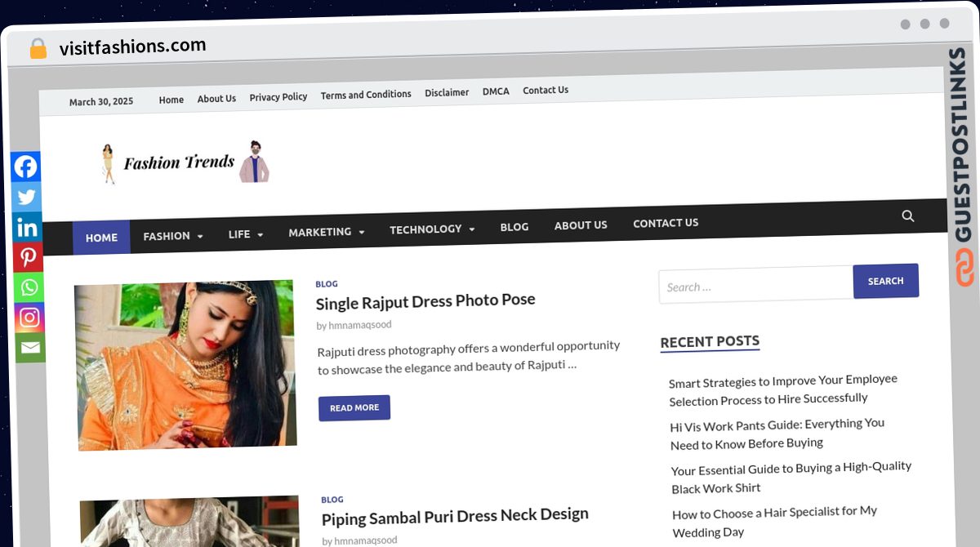980x547 pixels.
Task: Send via the WhatsApp share icon
Action: click(29, 287)
